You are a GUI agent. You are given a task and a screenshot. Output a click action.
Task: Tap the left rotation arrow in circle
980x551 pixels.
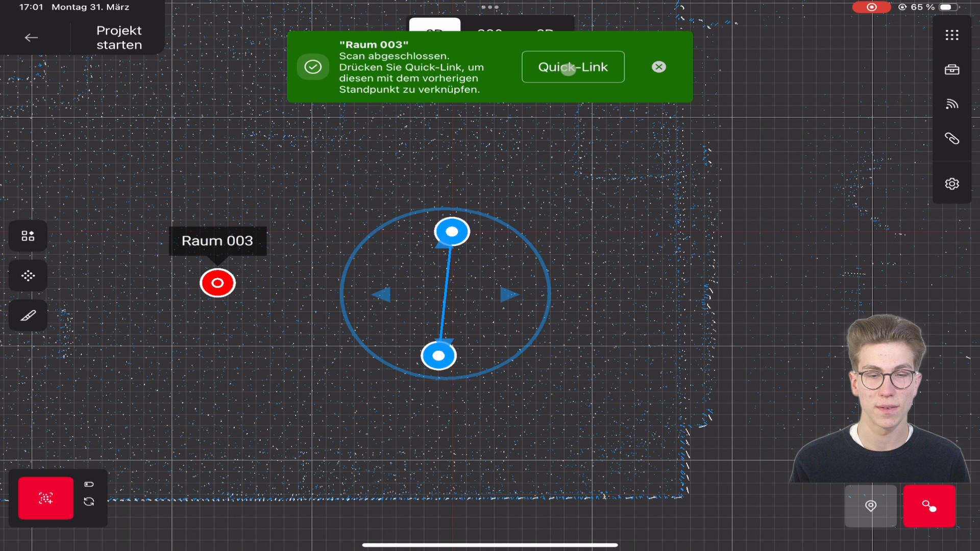tap(381, 294)
